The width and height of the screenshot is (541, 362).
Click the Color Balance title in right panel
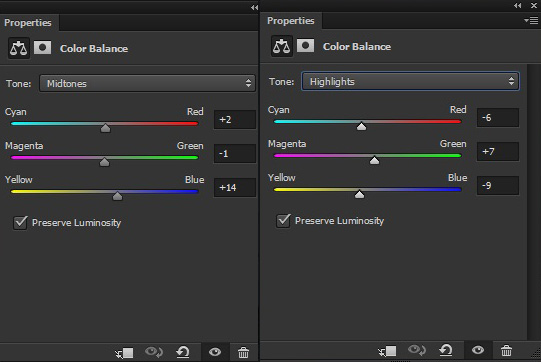[357, 46]
